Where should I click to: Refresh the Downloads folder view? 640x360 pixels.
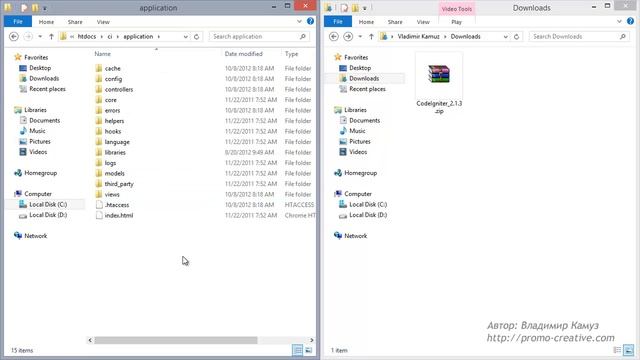pyautogui.click(x=516, y=37)
